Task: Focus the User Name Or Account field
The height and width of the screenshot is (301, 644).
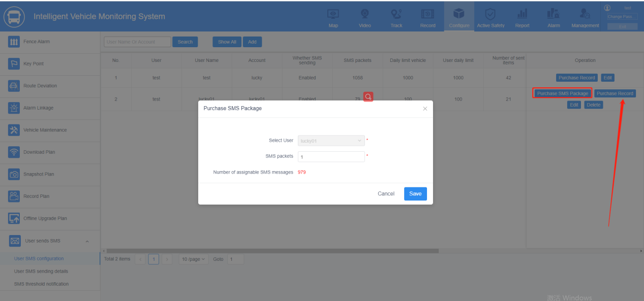Action: click(x=137, y=42)
